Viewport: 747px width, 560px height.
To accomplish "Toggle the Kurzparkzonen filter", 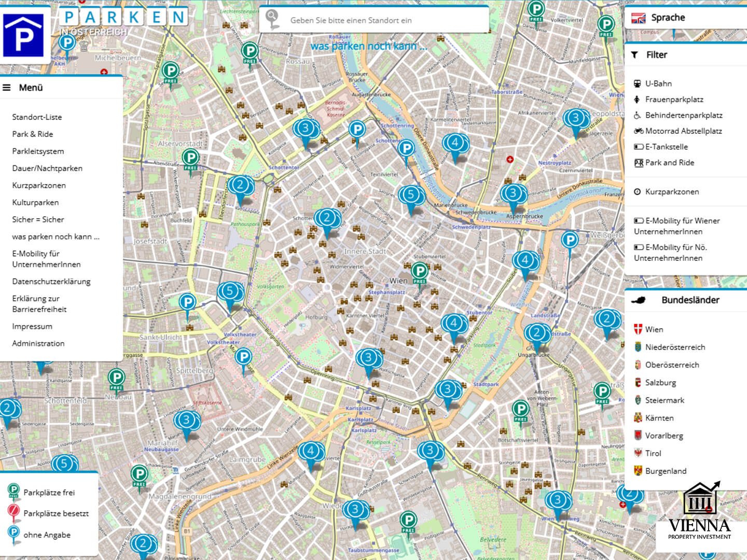I will point(672,192).
